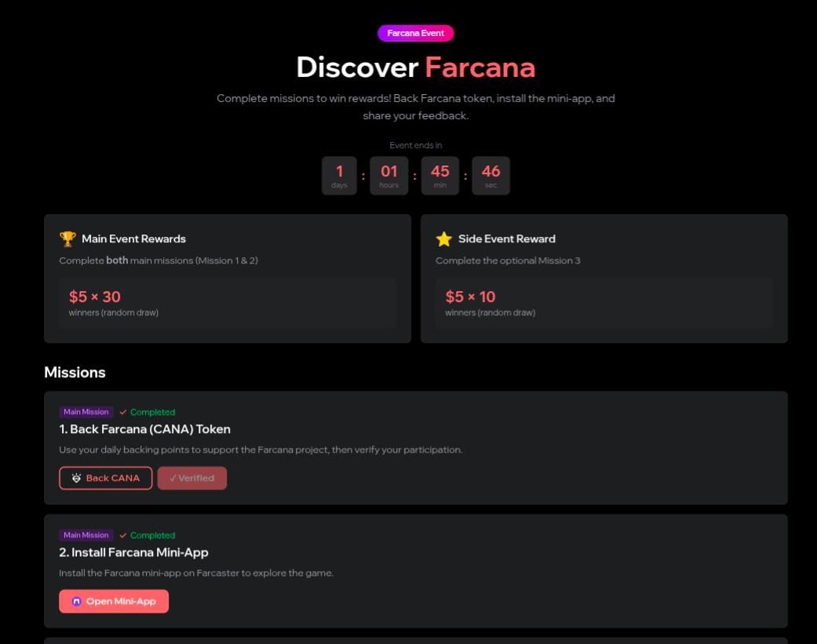Click the backing icon inside Back CANA button
This screenshot has width=817, height=644.
coord(77,478)
